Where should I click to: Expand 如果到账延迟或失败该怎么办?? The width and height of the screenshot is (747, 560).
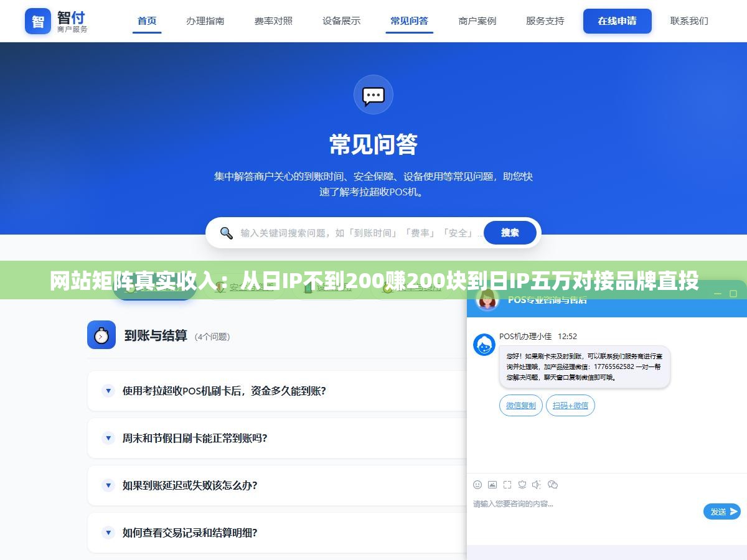277,485
